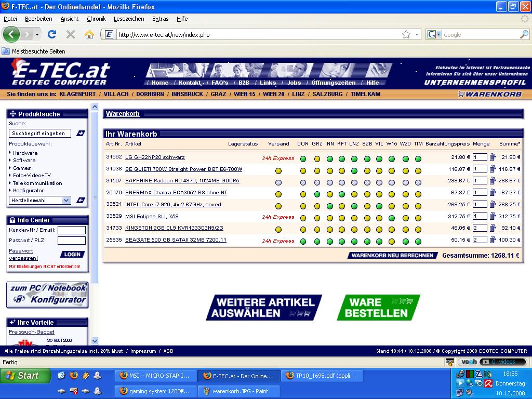This screenshot has height=399, width=532.
Task: Open the Chronik menu
Action: (96, 19)
